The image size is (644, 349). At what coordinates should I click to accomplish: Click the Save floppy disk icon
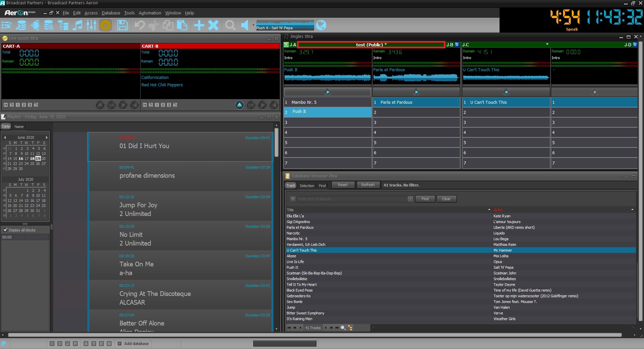point(123,25)
